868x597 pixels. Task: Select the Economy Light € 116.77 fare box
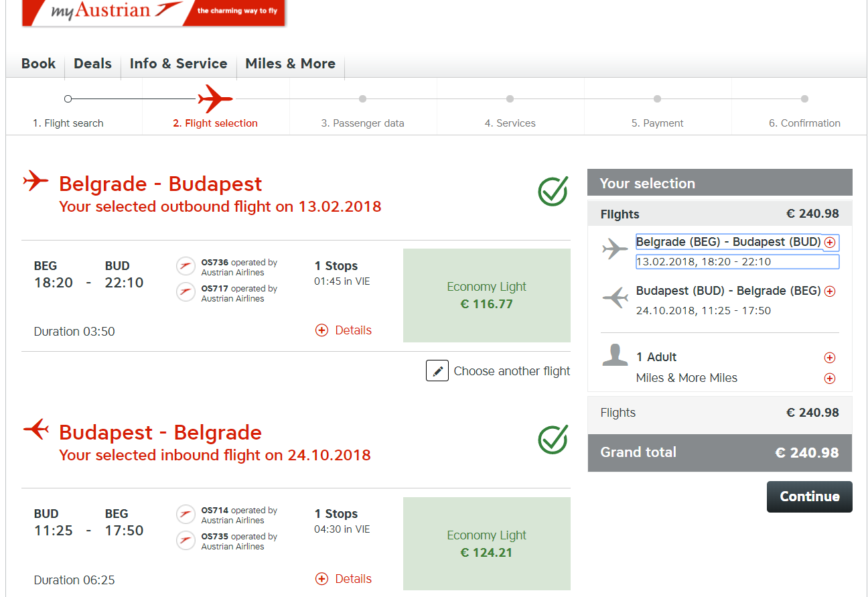point(487,295)
